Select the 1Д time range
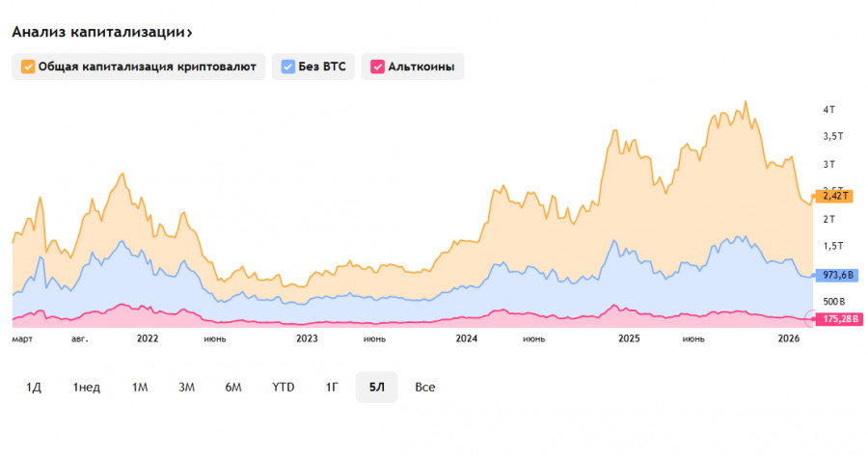This screenshot has width=868, height=457. click(34, 387)
